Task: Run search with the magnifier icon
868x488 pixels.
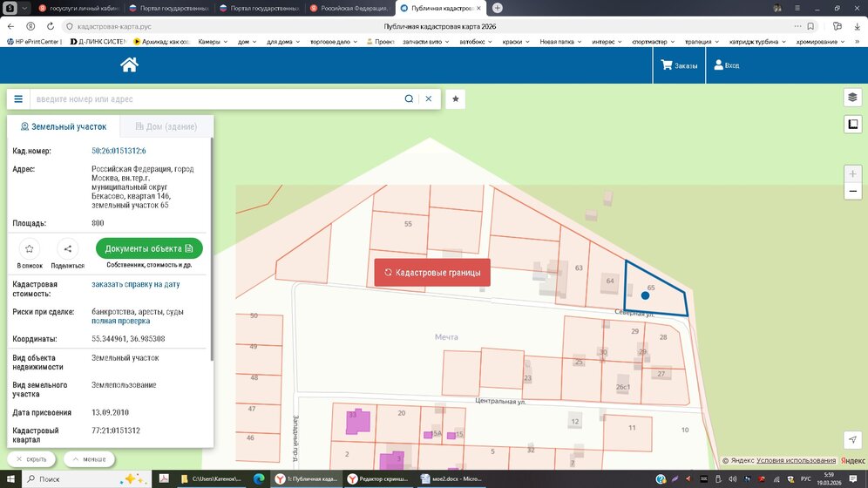Action: click(409, 99)
